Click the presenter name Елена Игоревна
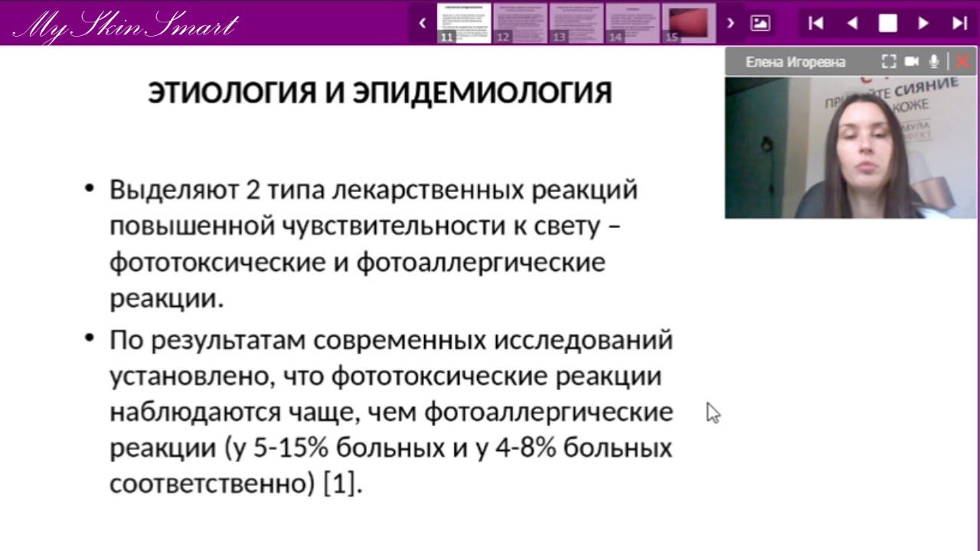Image resolution: width=980 pixels, height=551 pixels. coord(795,63)
